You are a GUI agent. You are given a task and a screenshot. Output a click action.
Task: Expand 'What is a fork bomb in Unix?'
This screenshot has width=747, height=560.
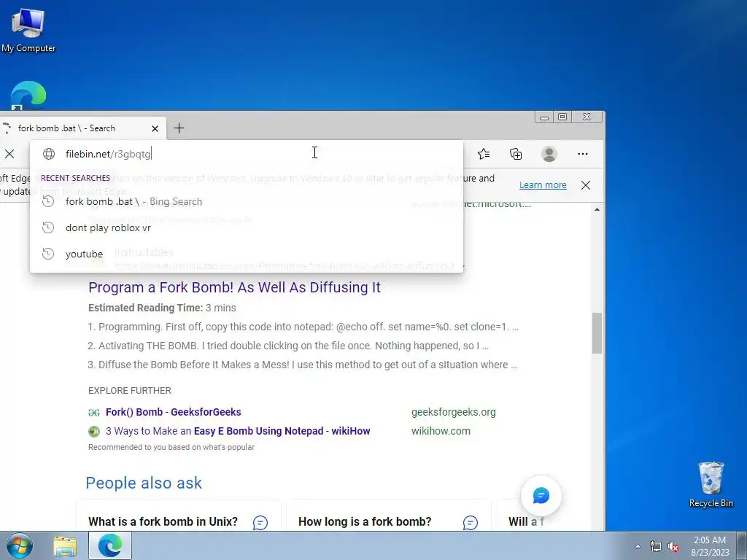point(179,516)
